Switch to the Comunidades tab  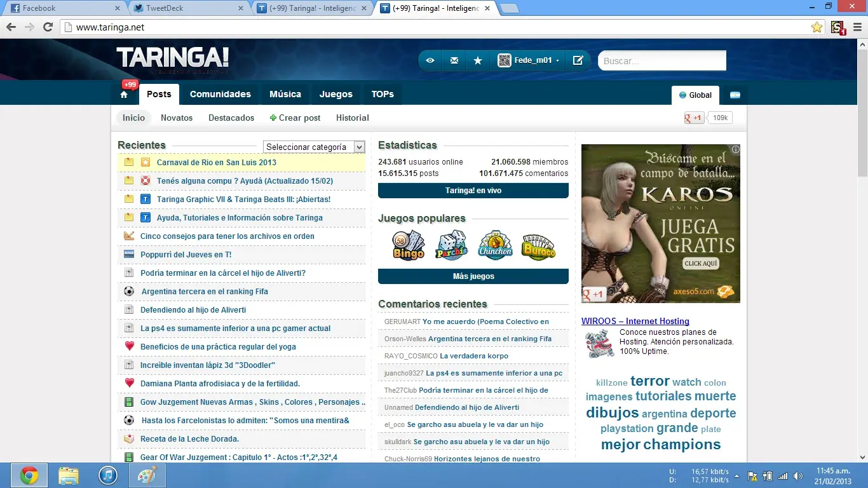click(220, 94)
